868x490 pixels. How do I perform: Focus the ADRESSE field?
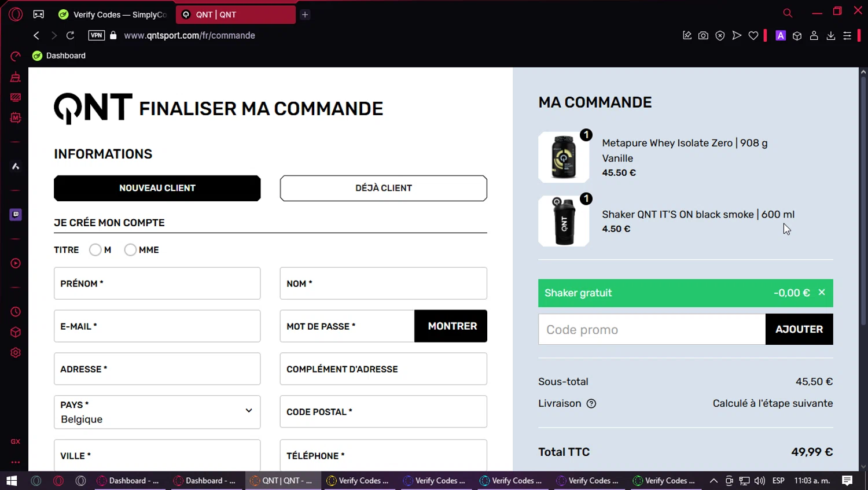click(157, 369)
